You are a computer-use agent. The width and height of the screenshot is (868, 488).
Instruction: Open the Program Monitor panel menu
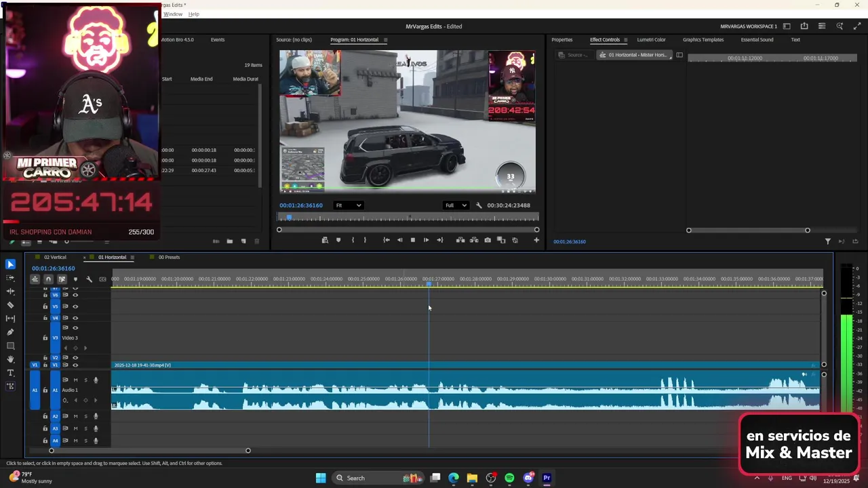(385, 40)
